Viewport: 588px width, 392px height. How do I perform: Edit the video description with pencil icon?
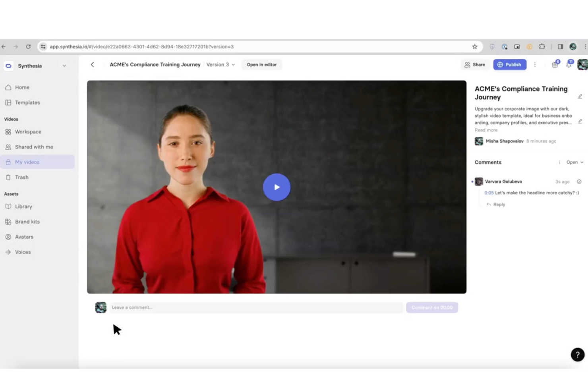coord(580,122)
